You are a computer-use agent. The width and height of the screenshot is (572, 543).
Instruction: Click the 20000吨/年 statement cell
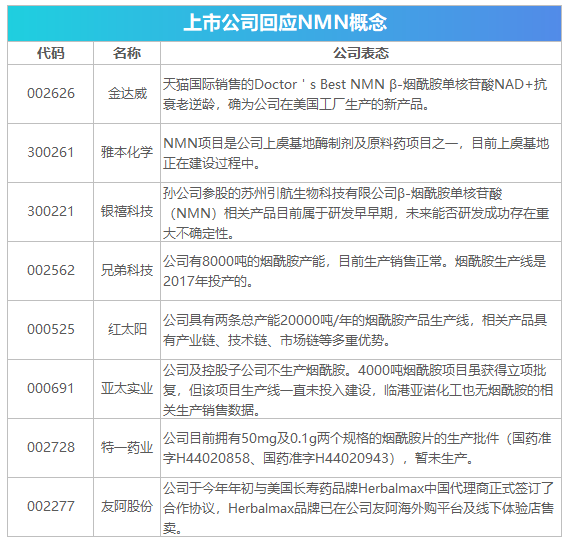pos(361,330)
